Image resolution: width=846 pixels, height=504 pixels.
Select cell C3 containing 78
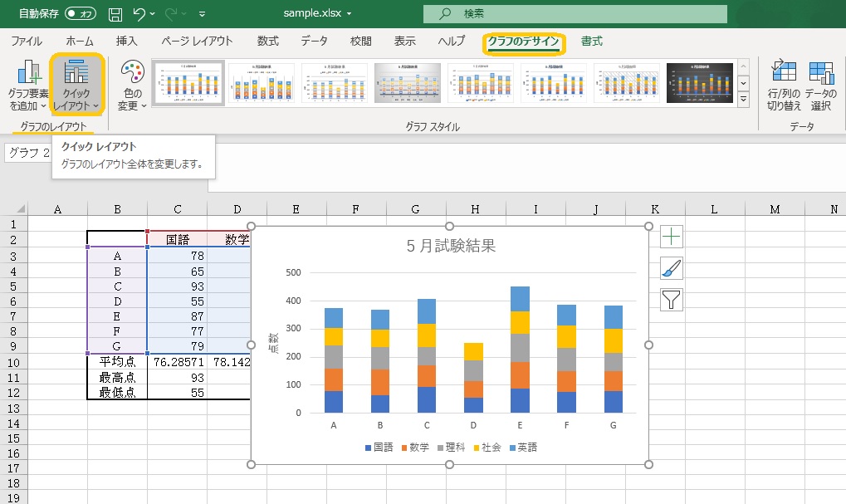pyautogui.click(x=177, y=256)
